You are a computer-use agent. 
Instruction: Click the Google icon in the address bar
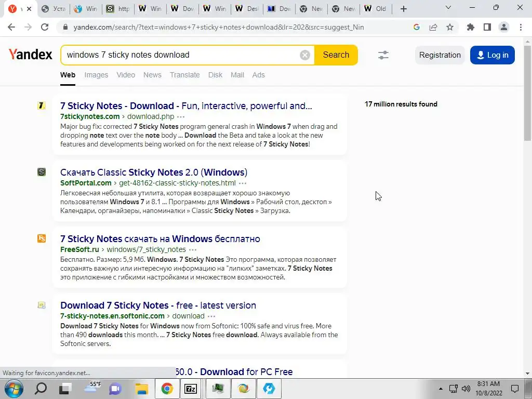point(417,27)
